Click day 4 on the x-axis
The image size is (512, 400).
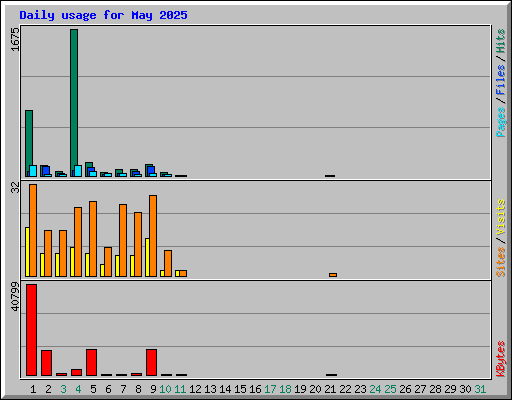[78, 389]
